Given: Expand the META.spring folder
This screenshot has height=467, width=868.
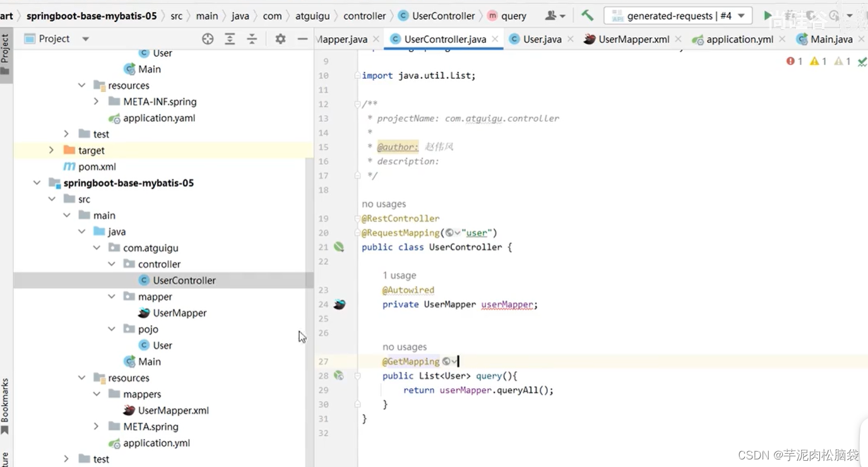Looking at the screenshot, I should (x=96, y=427).
